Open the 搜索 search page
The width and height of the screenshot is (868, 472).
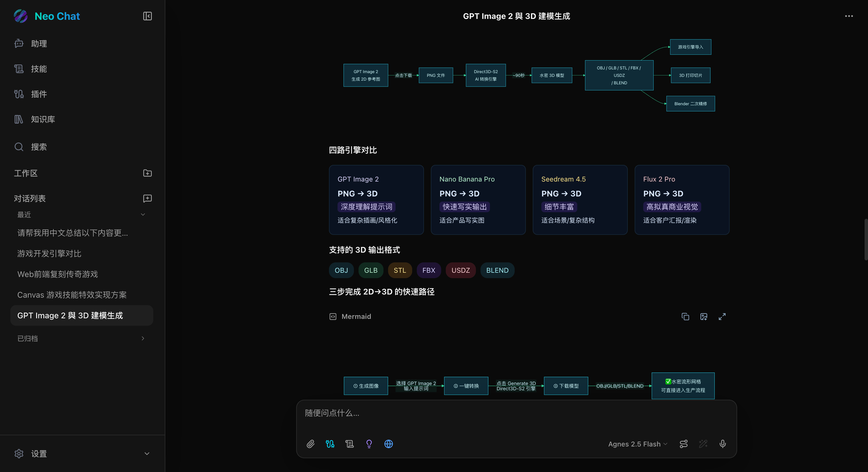coord(82,147)
